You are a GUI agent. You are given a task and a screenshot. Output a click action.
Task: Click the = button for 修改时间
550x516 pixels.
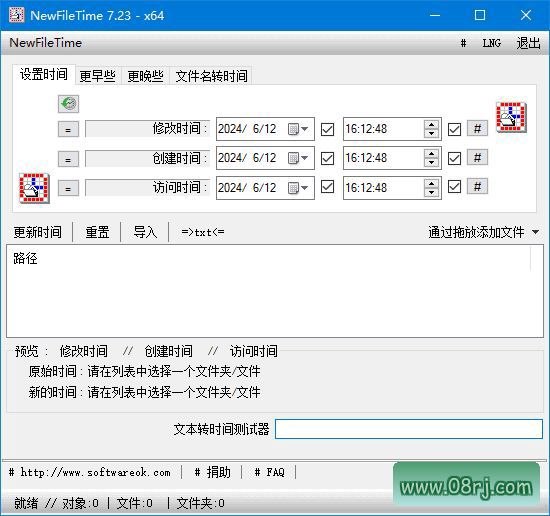[68, 129]
